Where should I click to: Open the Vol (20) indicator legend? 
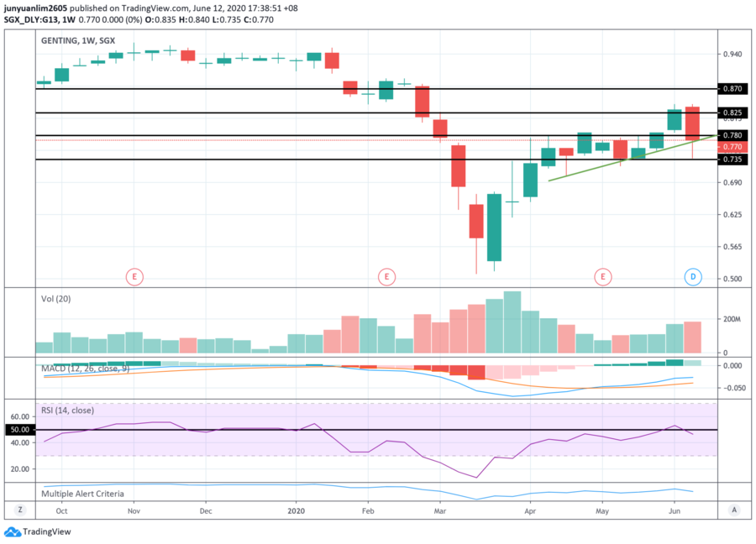pyautogui.click(x=56, y=299)
